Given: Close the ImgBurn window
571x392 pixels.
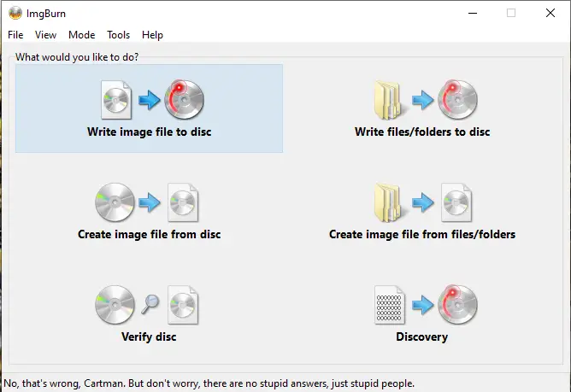Looking at the screenshot, I should (x=550, y=13).
